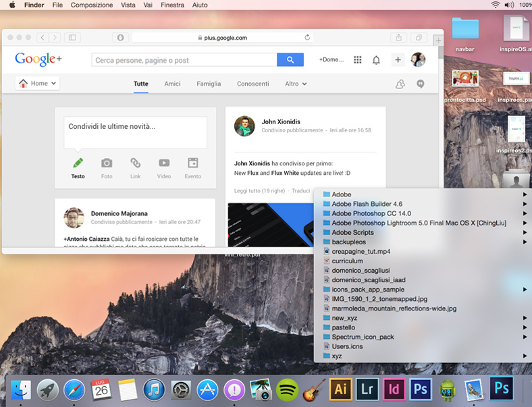Click the Leggi tutto (19 righe) link
532x407 pixels.
(259, 191)
